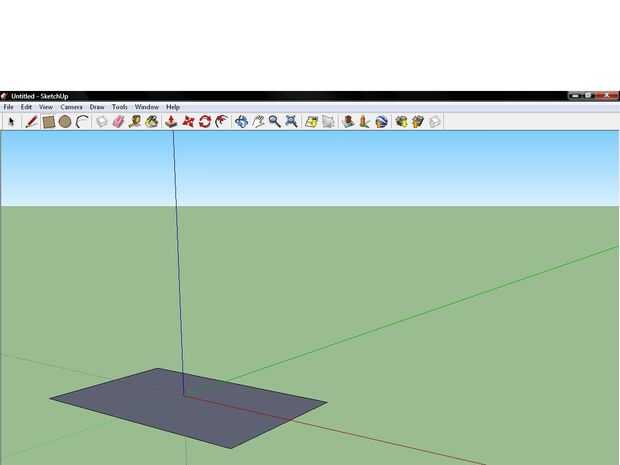
Task: Pick the Offset tool
Action: (x=221, y=121)
